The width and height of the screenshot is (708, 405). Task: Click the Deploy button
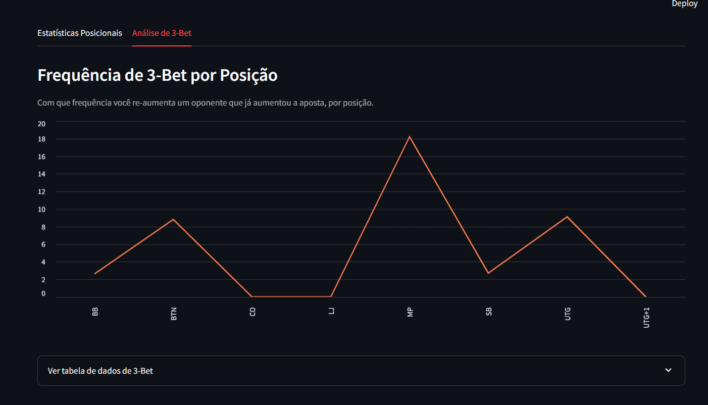(x=684, y=4)
